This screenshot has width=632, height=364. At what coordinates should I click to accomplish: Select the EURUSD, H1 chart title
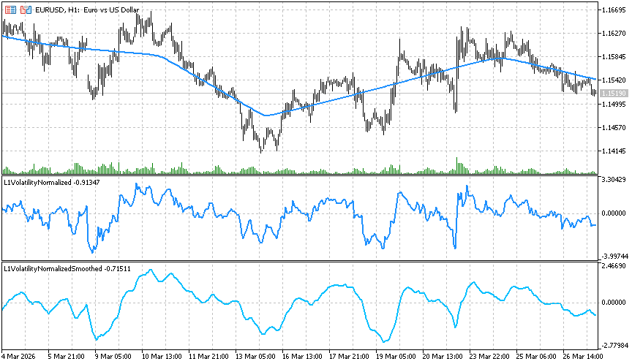pyautogui.click(x=87, y=10)
